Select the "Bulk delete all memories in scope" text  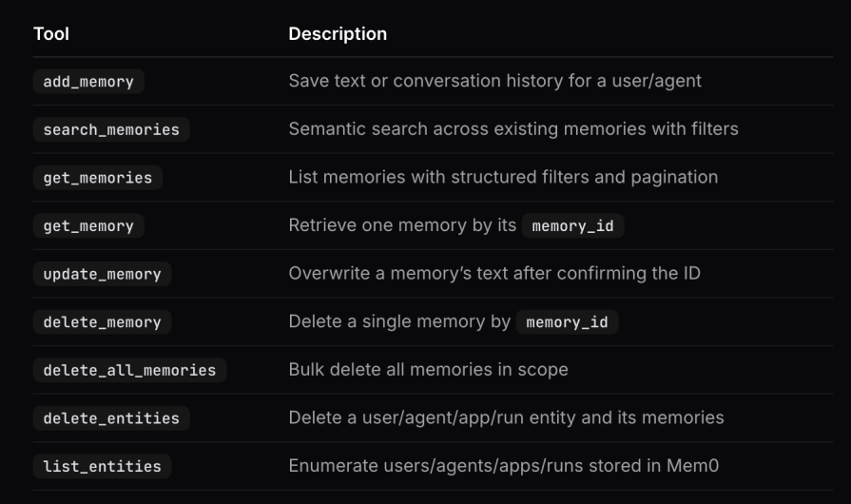(428, 369)
